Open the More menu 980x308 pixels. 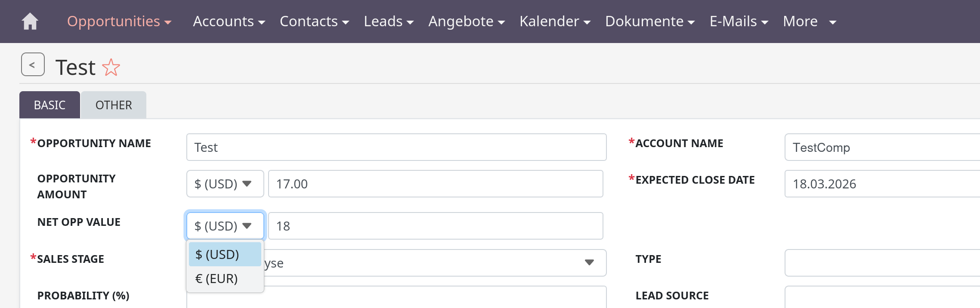click(x=809, y=22)
